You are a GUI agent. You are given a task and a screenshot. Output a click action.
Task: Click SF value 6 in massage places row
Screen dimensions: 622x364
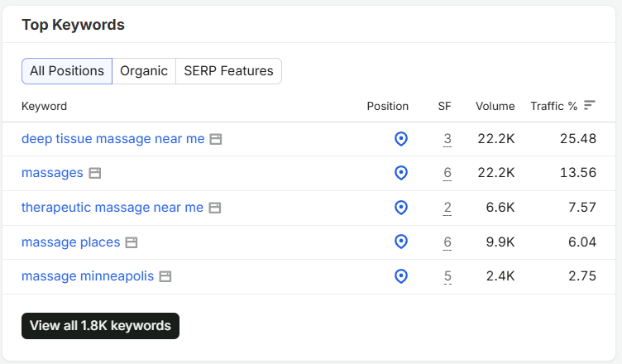[x=447, y=242]
